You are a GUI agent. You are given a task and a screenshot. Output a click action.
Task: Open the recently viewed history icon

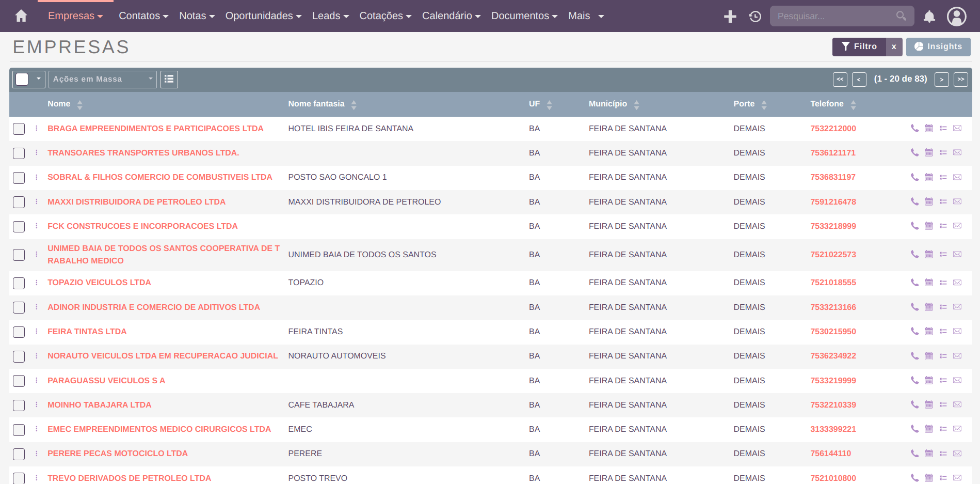coord(755,17)
